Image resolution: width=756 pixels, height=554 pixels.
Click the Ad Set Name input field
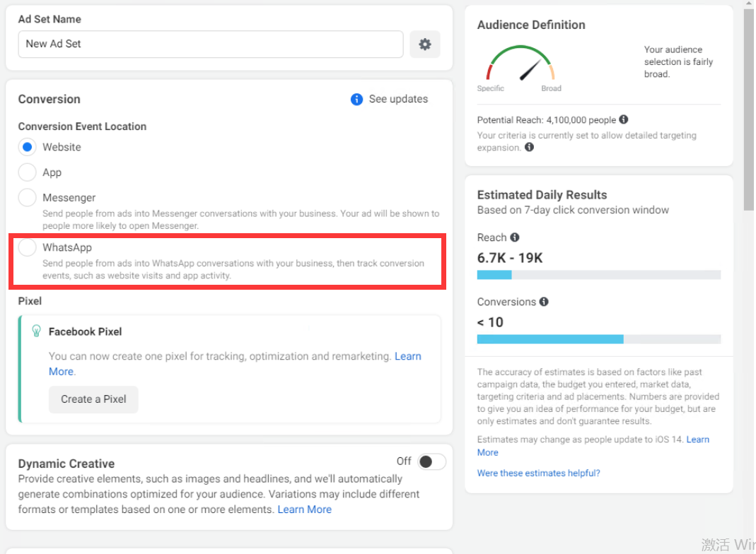pos(211,44)
